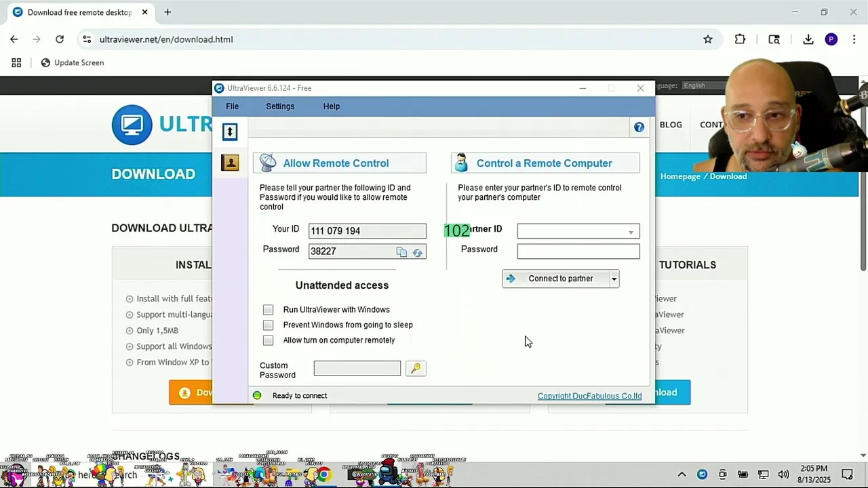Open Chrome downloads icon
Viewport: 868px width, 488px height.
(808, 39)
